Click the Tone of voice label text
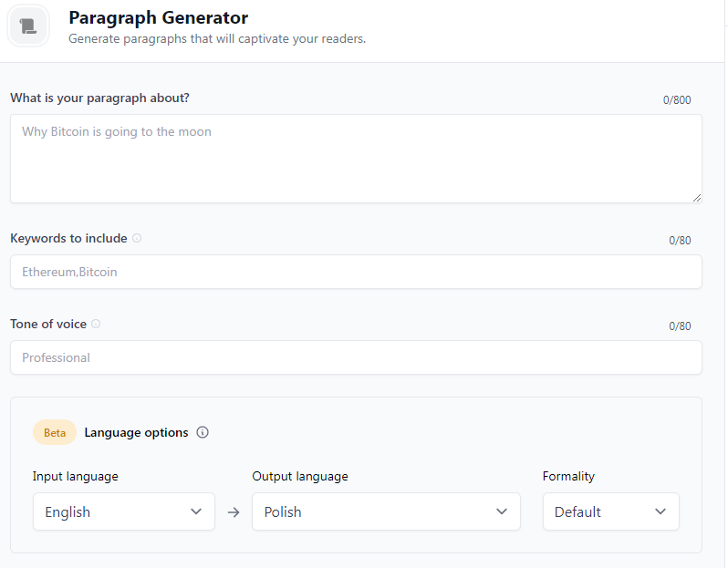Image resolution: width=728 pixels, height=568 pixels. point(48,324)
